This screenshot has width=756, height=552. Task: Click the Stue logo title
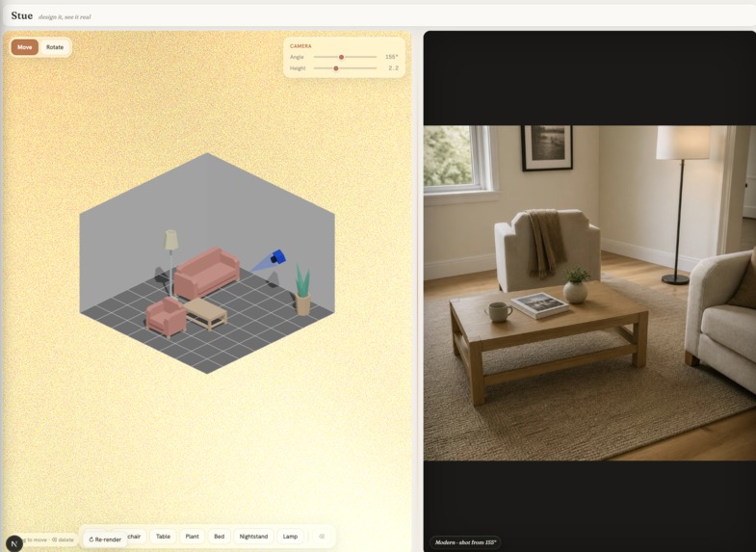[x=22, y=15]
